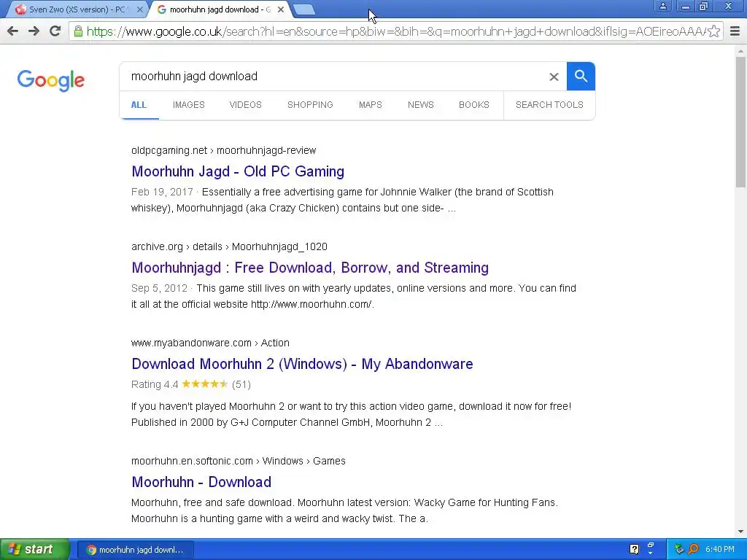Switch to the IMAGES search tab
This screenshot has width=747, height=560.
(x=189, y=105)
